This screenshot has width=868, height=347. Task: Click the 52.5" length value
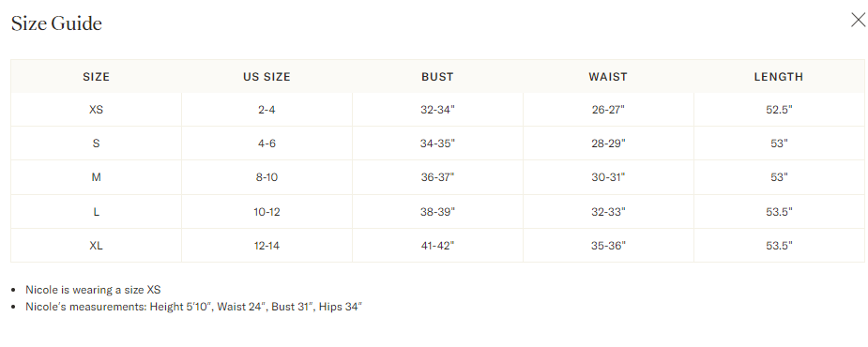click(779, 110)
